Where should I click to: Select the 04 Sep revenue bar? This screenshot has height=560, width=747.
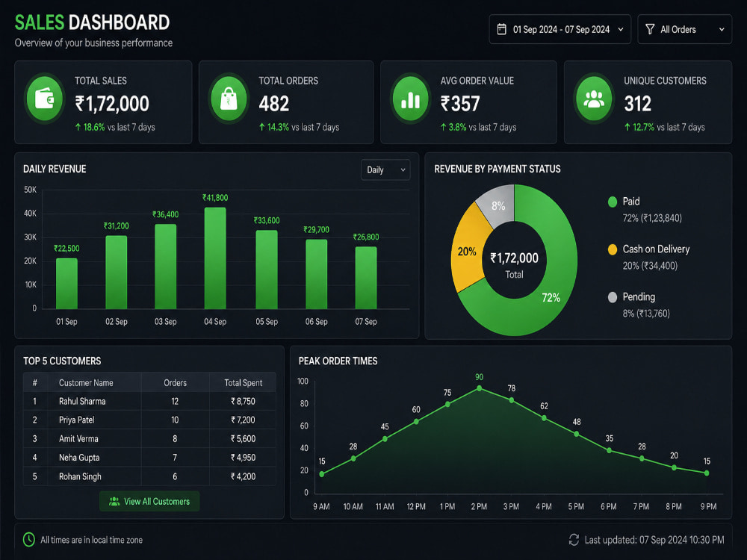tap(215, 258)
